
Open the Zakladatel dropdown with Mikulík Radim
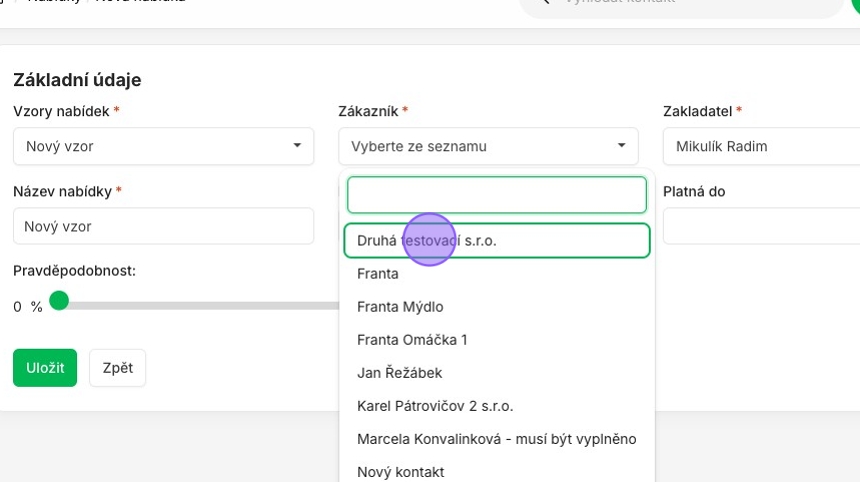[760, 146]
